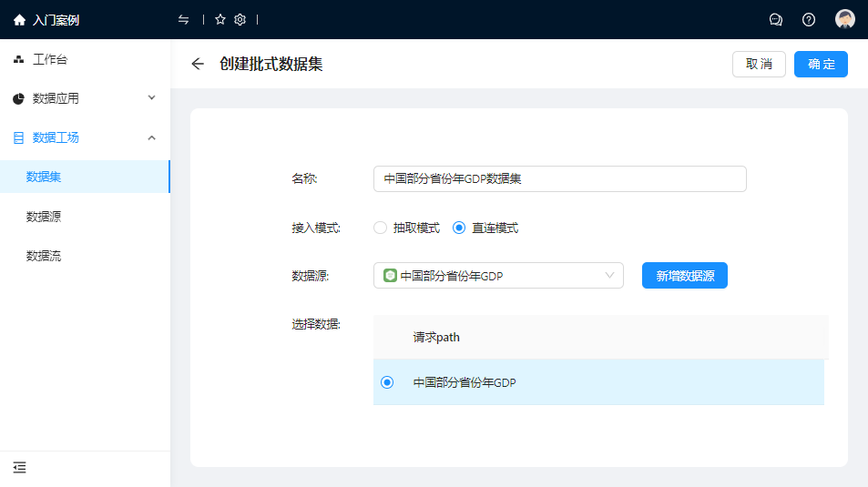
Task: Click the back arrow next to 创建批式数据集
Action: point(198,64)
